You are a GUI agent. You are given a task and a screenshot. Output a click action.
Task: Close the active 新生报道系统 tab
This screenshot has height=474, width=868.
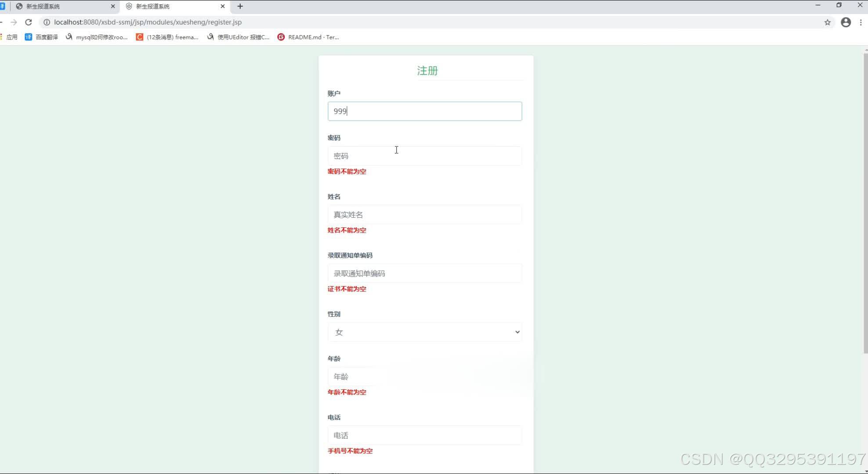tap(223, 6)
